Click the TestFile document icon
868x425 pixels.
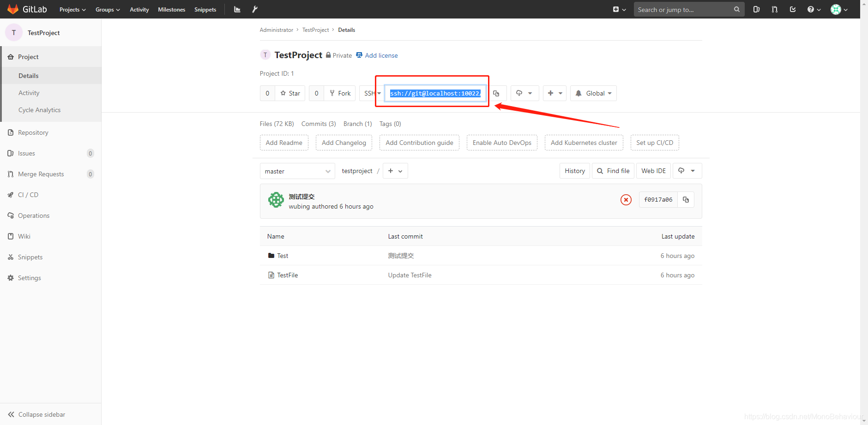click(271, 275)
